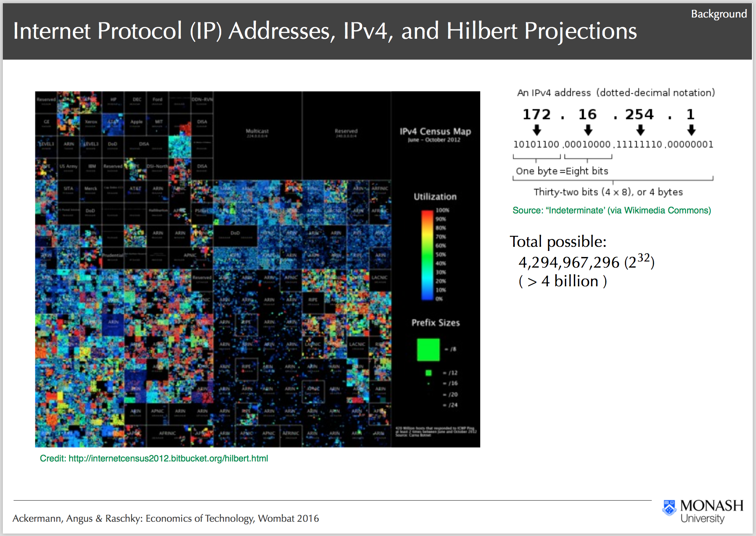756x536 pixels.
Task: Click the down arrow beneath 172
Action: pyautogui.click(x=537, y=130)
